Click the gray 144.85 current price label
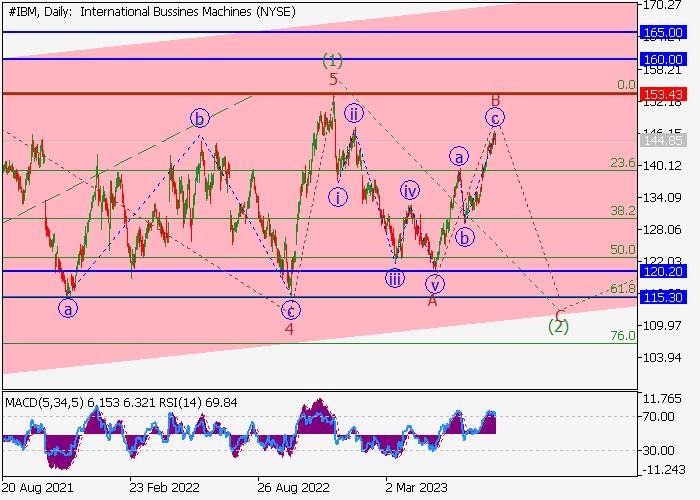The width and height of the screenshot is (700, 500). pos(663,141)
